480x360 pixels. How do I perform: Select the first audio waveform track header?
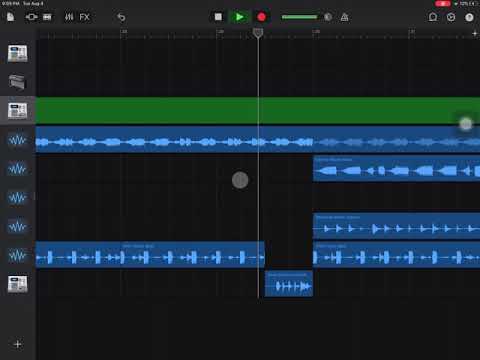17,140
